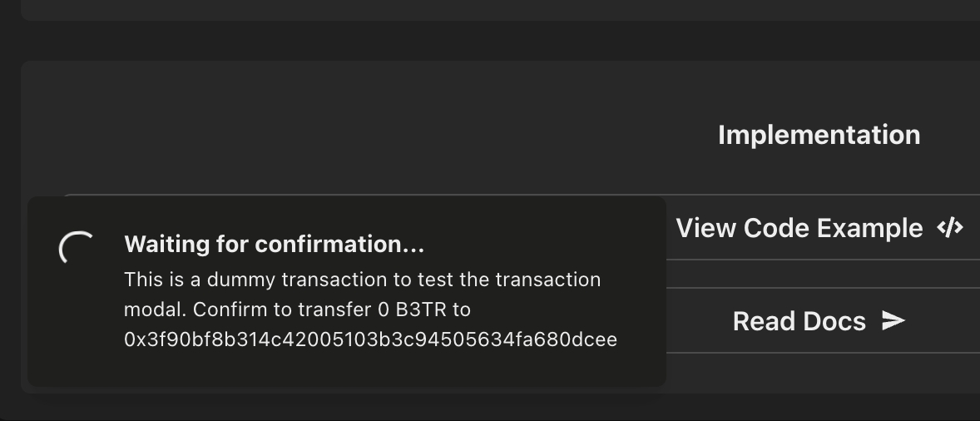Viewport: 980px width, 421px height.
Task: Click the 'confirmation...' word in the toast title
Action: tap(339, 245)
